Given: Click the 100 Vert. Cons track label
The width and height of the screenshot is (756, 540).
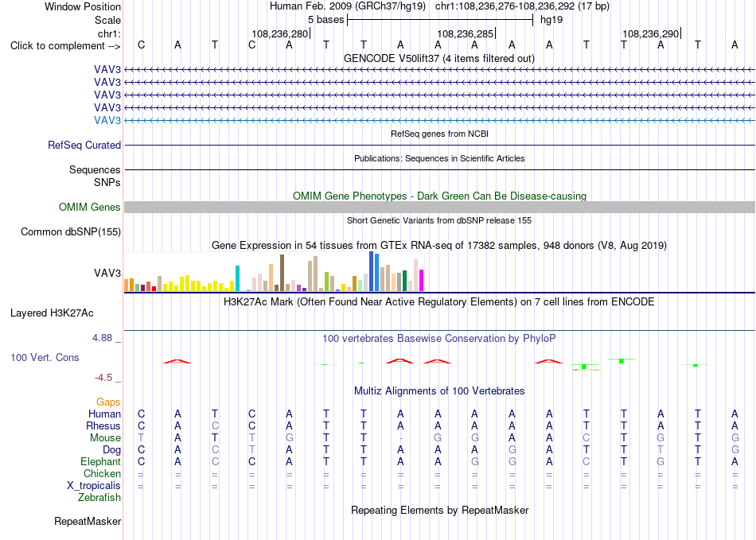Looking at the screenshot, I should click(45, 357).
